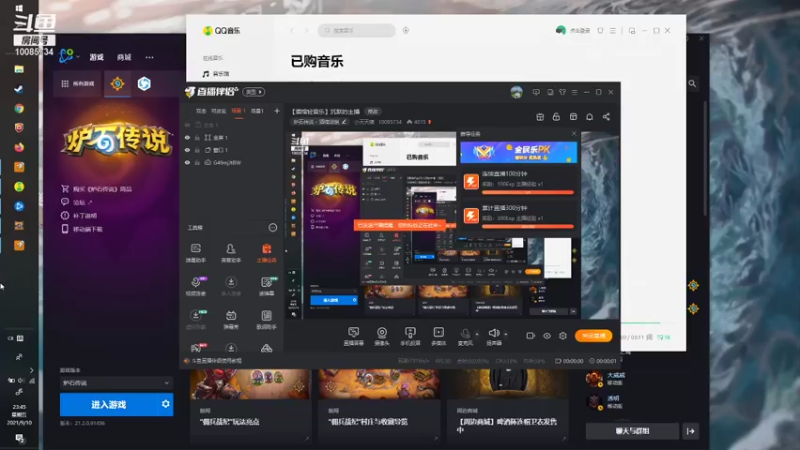Screen dimensions: 800x450
Task: Collapse the toolbox with the minus circle
Action: (273, 228)
